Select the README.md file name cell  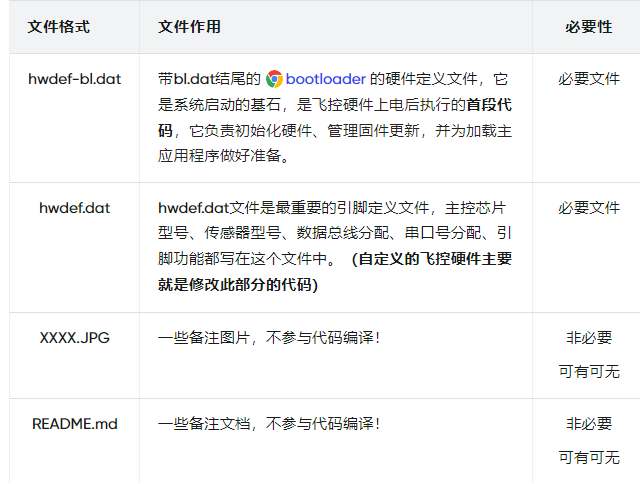tap(74, 424)
